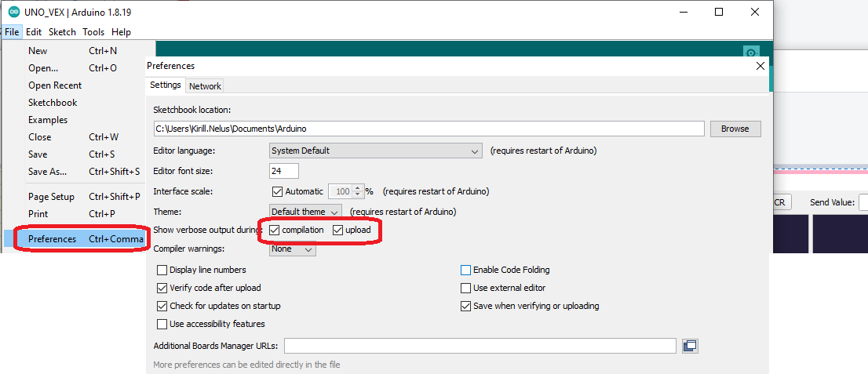Click the Browse button
This screenshot has height=374, width=868.
(x=735, y=129)
